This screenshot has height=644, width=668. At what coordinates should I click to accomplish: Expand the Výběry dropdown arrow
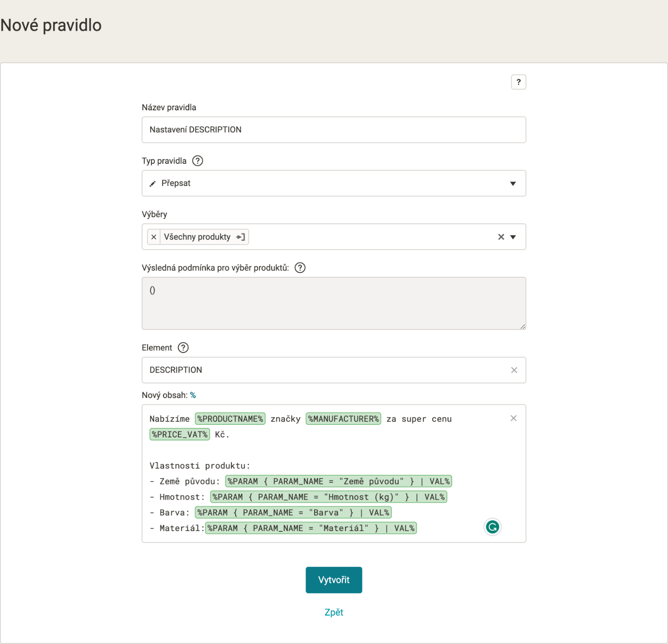click(513, 237)
